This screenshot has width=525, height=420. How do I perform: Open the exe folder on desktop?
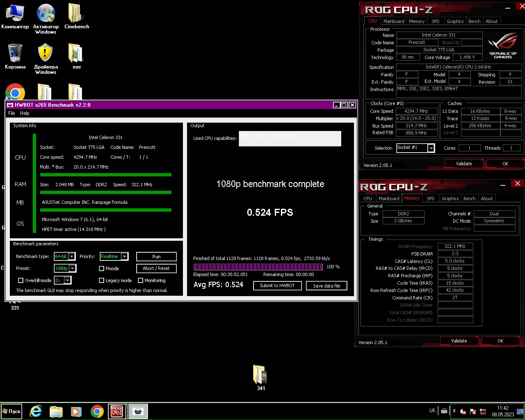[76, 57]
